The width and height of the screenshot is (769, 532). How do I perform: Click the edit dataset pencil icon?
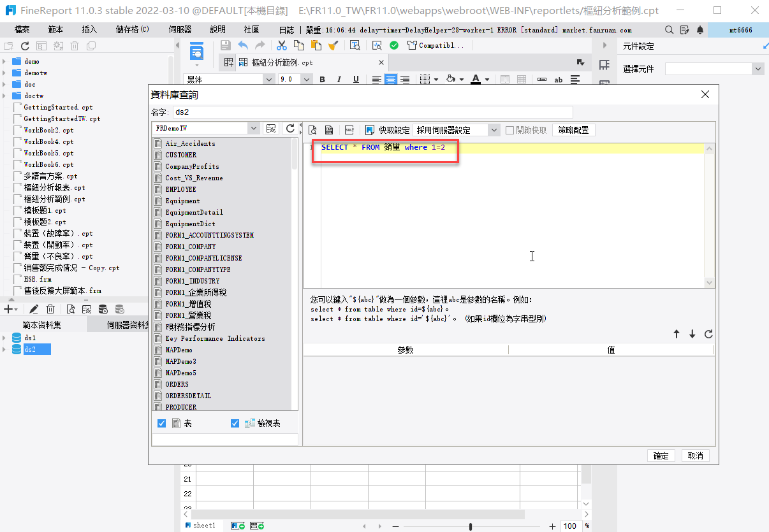(34, 309)
